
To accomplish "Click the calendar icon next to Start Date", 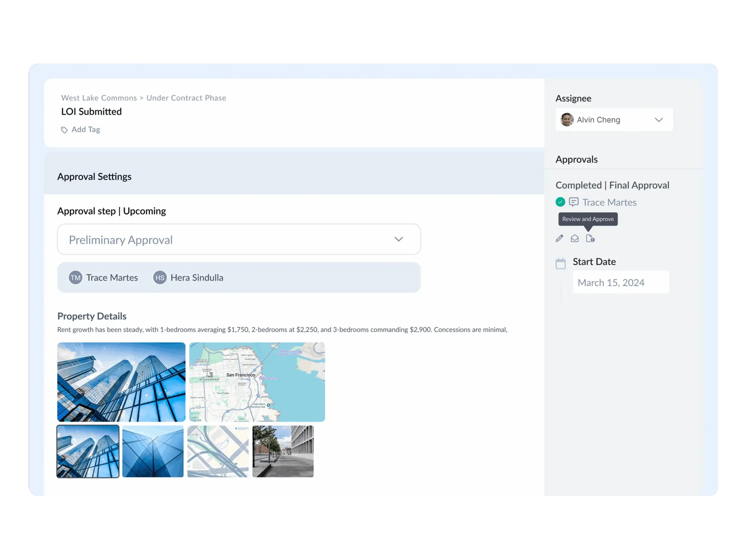I will click(x=561, y=263).
